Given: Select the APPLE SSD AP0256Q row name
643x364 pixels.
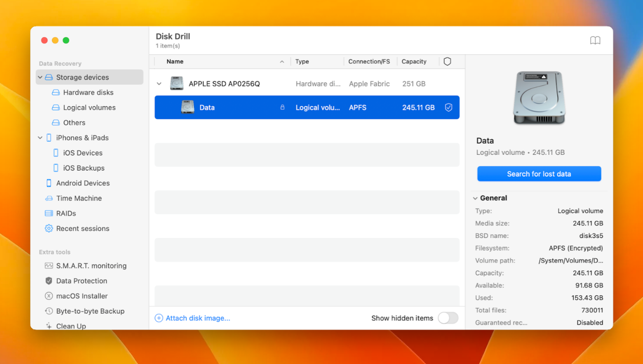Looking at the screenshot, I should point(224,84).
